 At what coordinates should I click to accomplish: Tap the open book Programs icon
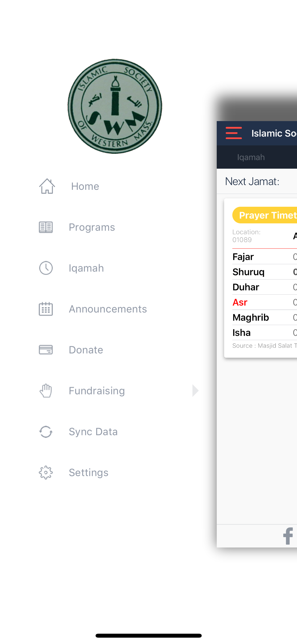(46, 227)
